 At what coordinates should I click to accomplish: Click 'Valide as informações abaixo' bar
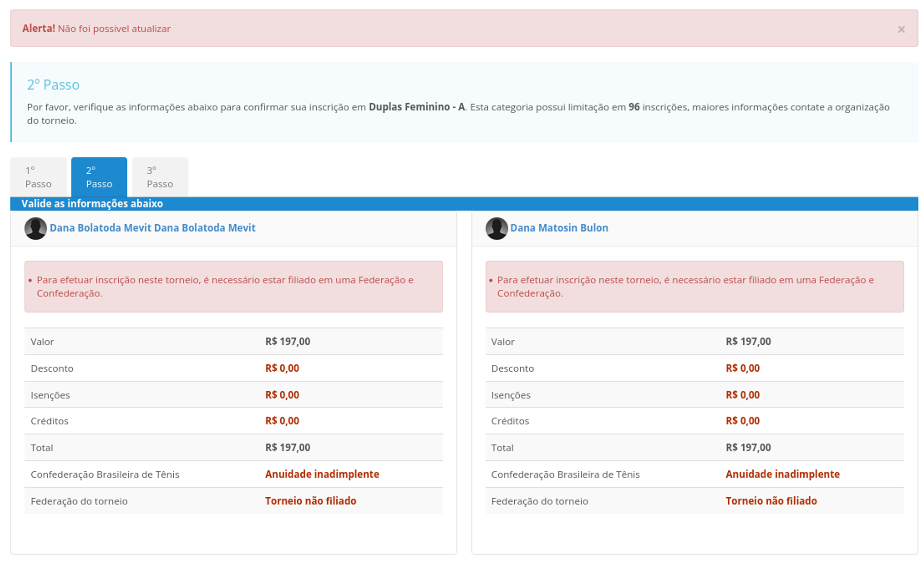click(x=92, y=204)
